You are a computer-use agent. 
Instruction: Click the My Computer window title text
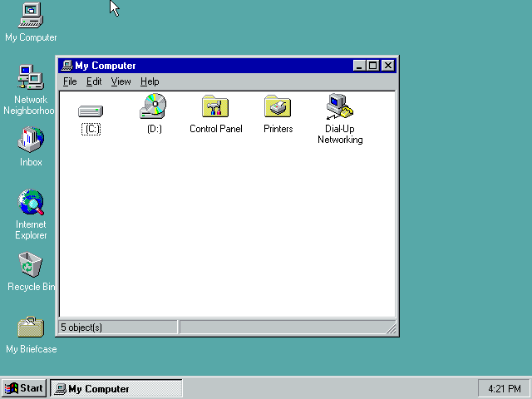point(106,66)
